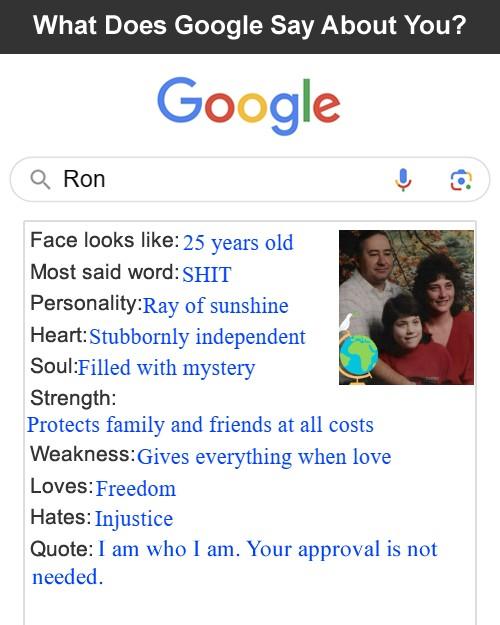Click the magnifying glass search icon
Screen dimensions: 500x625
[x=40, y=179]
